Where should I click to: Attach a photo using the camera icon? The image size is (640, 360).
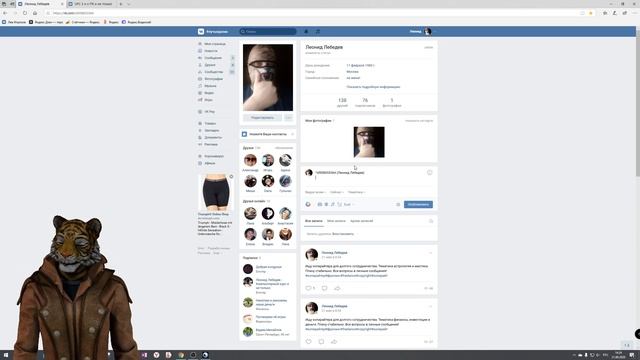(x=320, y=204)
